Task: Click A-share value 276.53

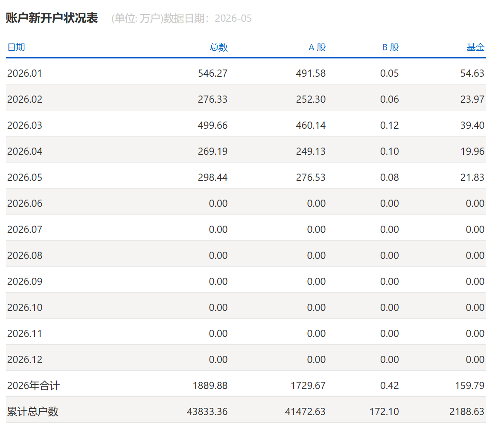Action: (x=311, y=177)
